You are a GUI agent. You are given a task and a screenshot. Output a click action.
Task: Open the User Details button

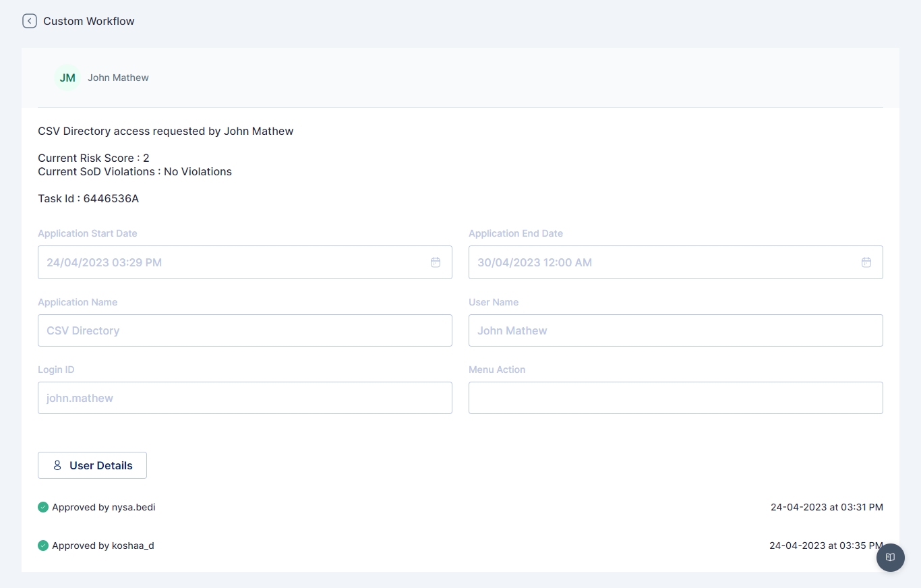(92, 465)
